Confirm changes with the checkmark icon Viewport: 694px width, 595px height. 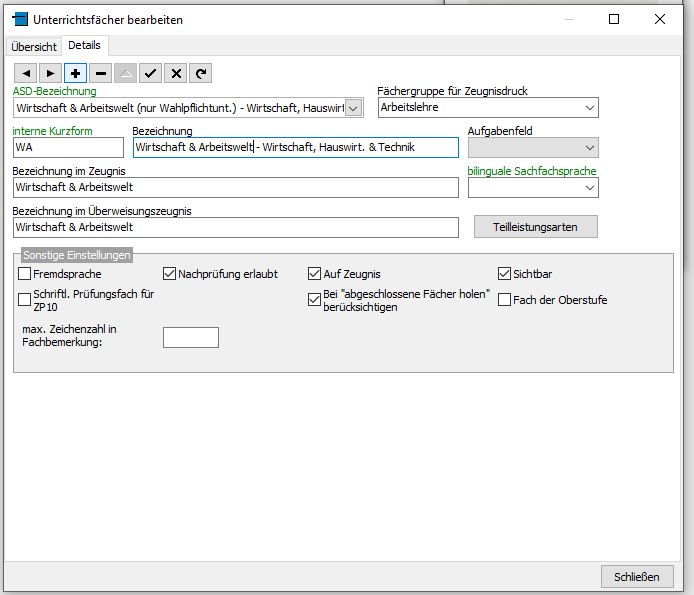click(x=150, y=73)
